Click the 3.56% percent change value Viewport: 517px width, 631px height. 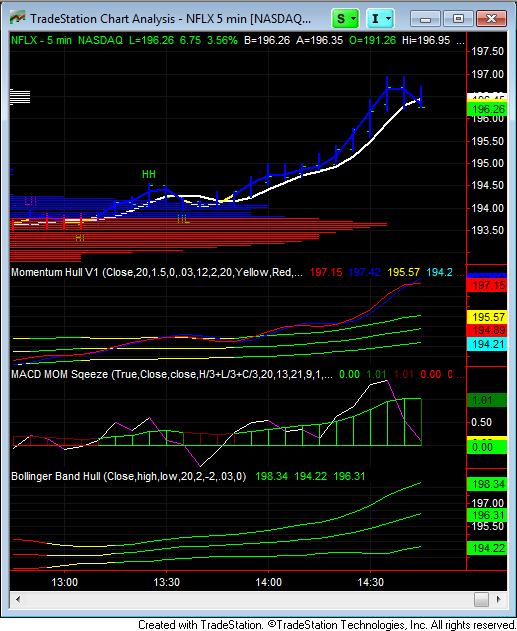pyautogui.click(x=222, y=40)
